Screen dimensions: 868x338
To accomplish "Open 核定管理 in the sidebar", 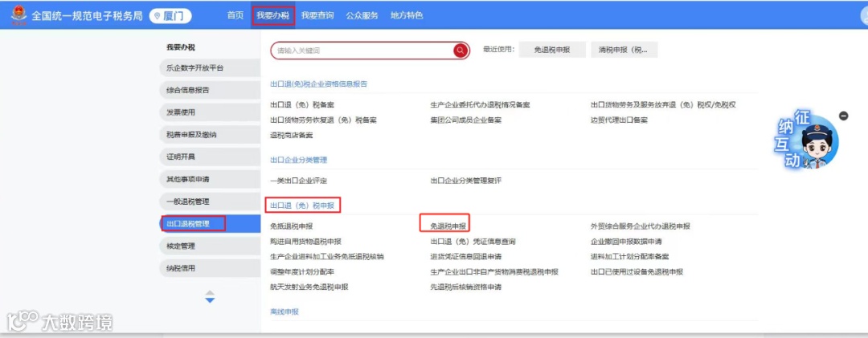I will point(209,246).
